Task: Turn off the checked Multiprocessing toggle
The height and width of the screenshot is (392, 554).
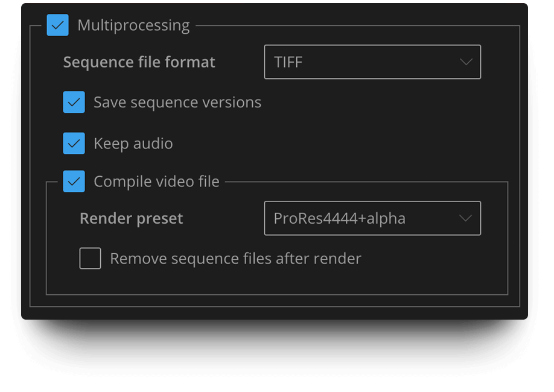Action: pyautogui.click(x=58, y=25)
